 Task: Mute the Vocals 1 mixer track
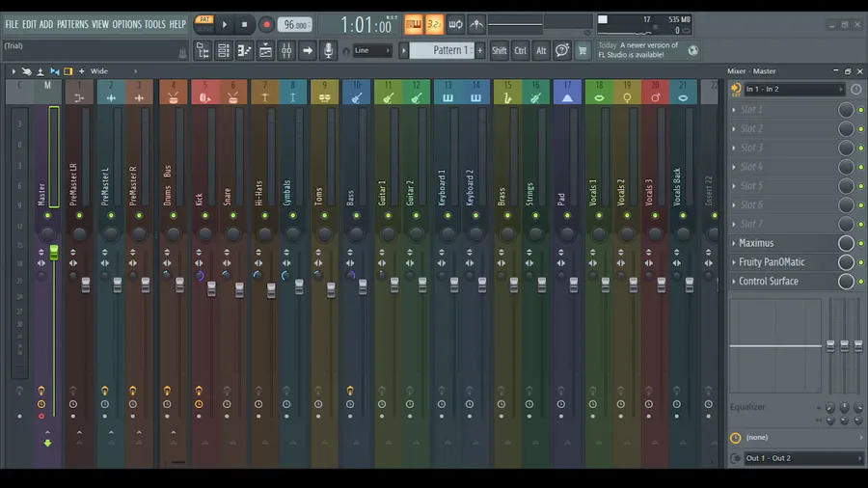click(x=599, y=215)
